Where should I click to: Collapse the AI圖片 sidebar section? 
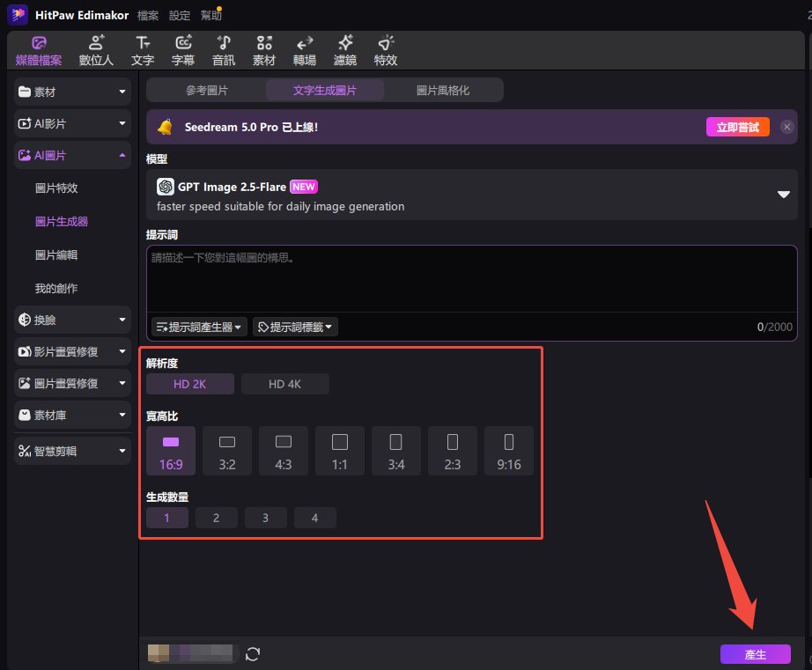click(x=72, y=155)
